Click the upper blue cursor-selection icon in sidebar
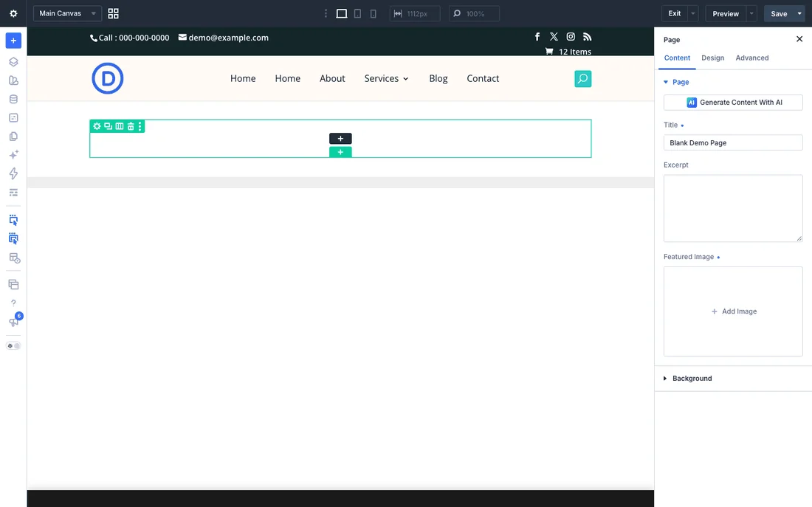Screen dimensions: 812x507 pos(13,220)
